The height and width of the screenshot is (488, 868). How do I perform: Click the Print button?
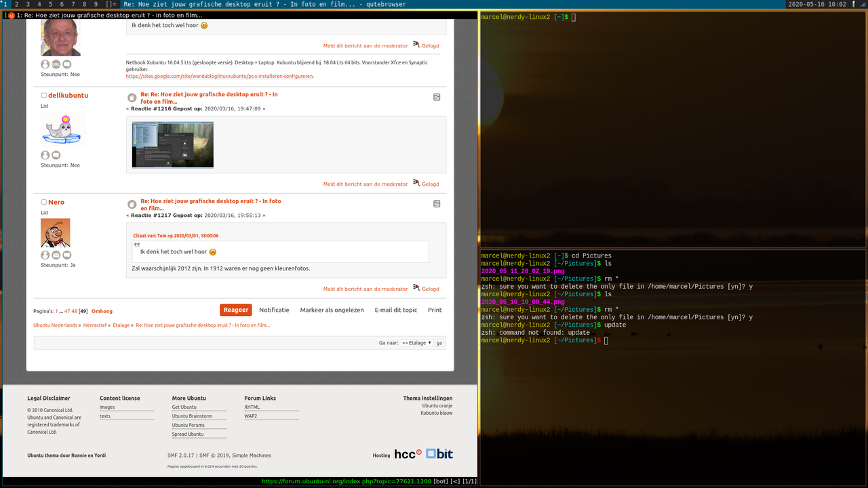(435, 310)
